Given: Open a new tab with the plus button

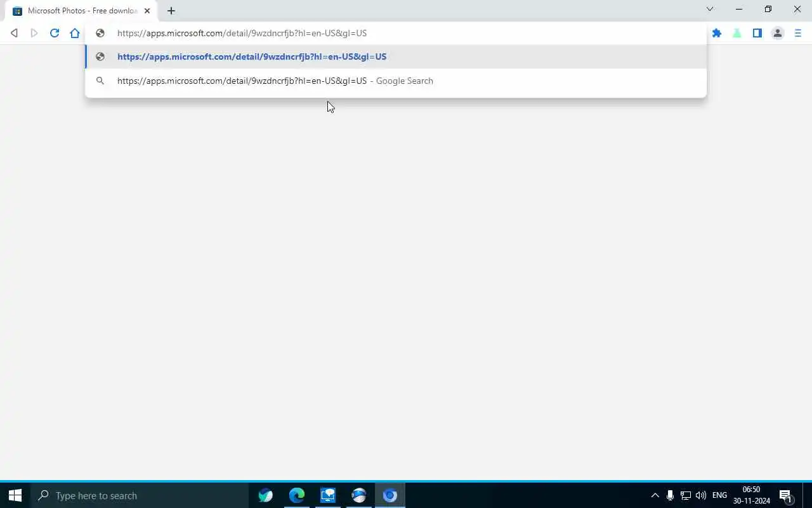Looking at the screenshot, I should [171, 11].
